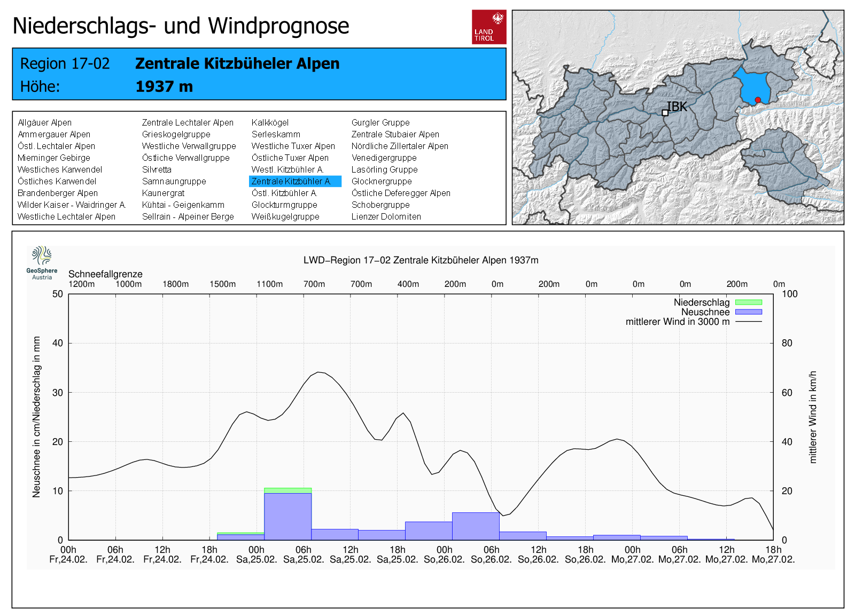Choose Kaunergrat from region list
855x616 pixels.
[163, 193]
